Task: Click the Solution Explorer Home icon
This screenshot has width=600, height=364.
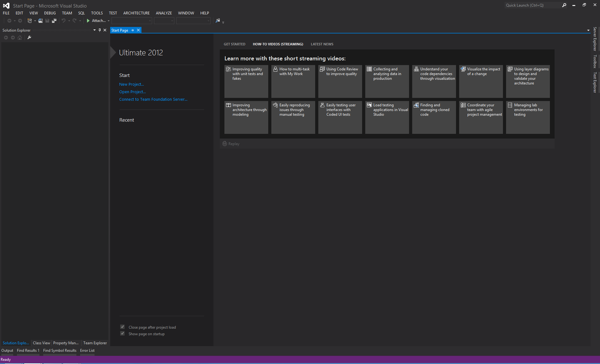Action: tap(20, 38)
